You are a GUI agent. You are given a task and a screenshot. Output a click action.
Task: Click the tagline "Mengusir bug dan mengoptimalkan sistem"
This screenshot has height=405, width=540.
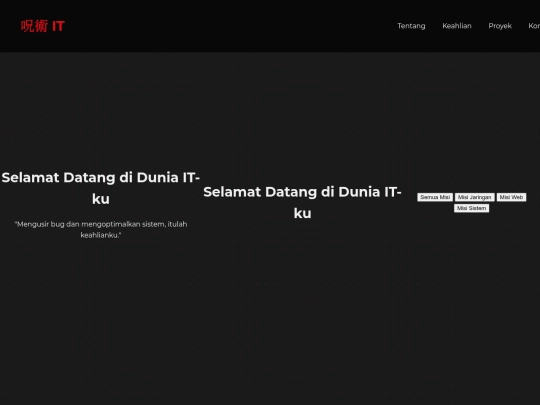101,229
